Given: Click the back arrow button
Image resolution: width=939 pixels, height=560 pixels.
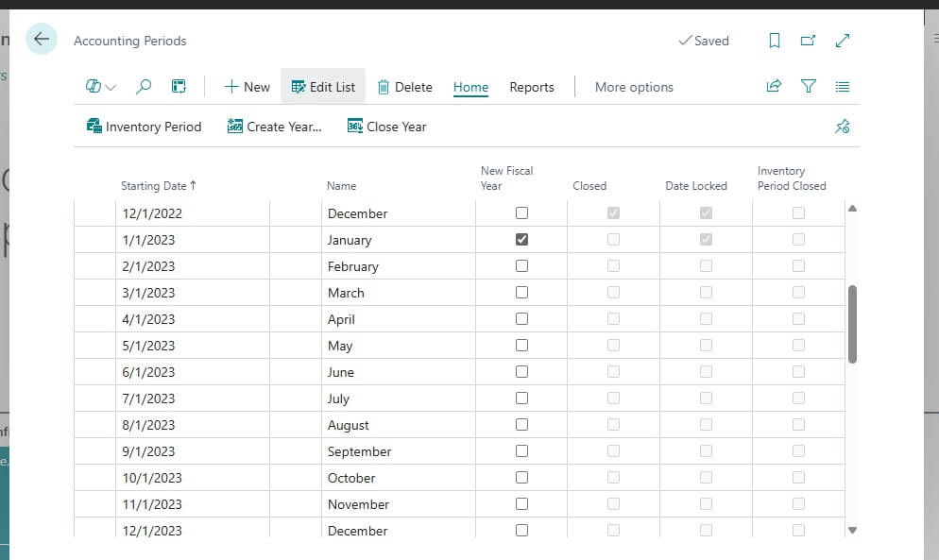Looking at the screenshot, I should point(42,40).
